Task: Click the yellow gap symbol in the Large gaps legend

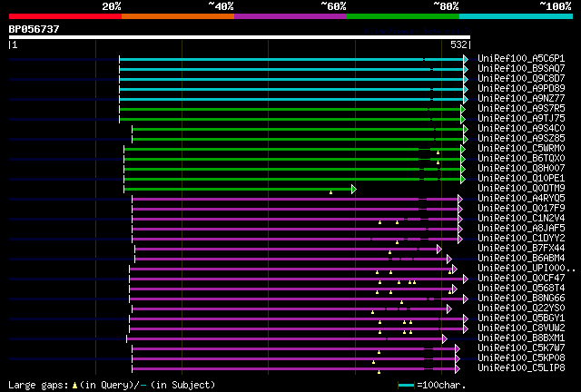Action: point(74,386)
